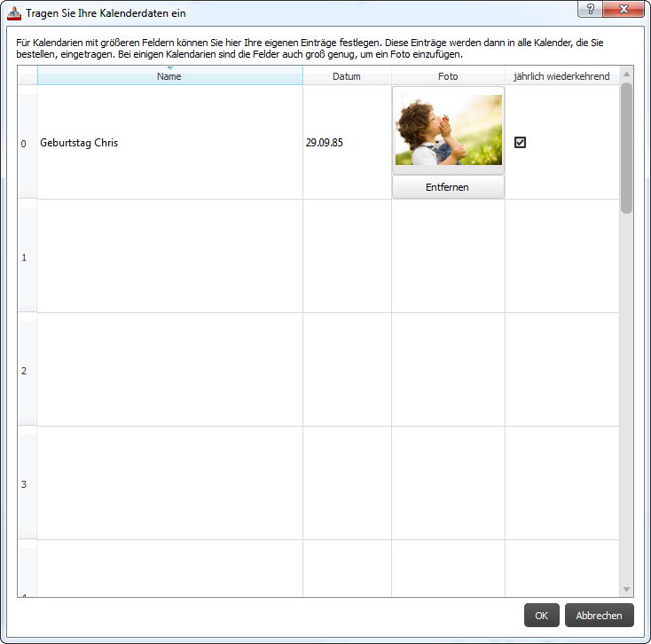Image resolution: width=651 pixels, height=644 pixels.
Task: Select the Geburtstag Chris name cell
Action: [169, 143]
